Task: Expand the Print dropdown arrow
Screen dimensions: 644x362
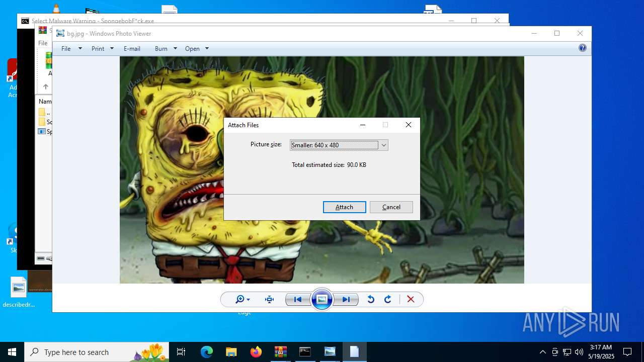Action: [x=112, y=49]
